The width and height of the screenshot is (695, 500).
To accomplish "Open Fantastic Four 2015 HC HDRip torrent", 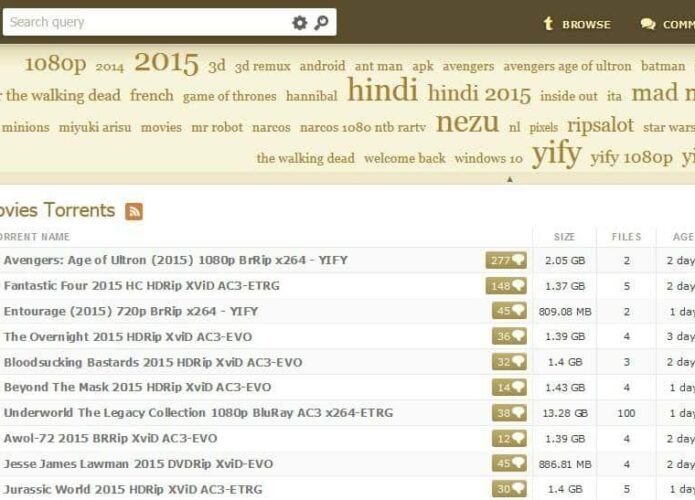I will [142, 286].
